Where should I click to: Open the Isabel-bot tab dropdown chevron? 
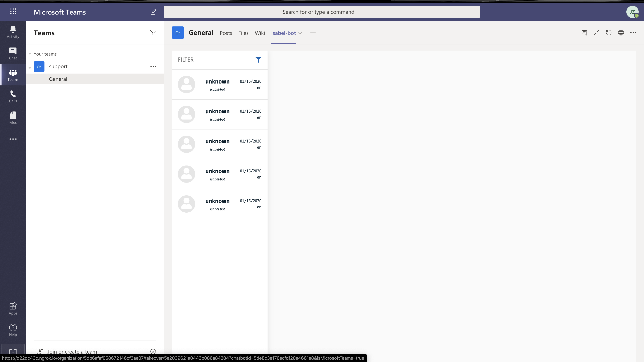point(300,33)
